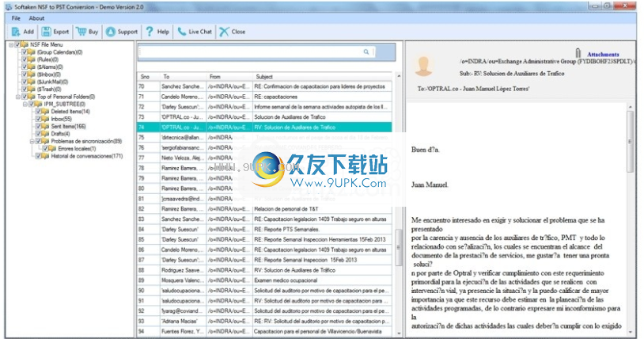Select email 84 'RE: Reporte PTS Semanales'
This screenshot has width=644, height=339.
click(x=264, y=230)
